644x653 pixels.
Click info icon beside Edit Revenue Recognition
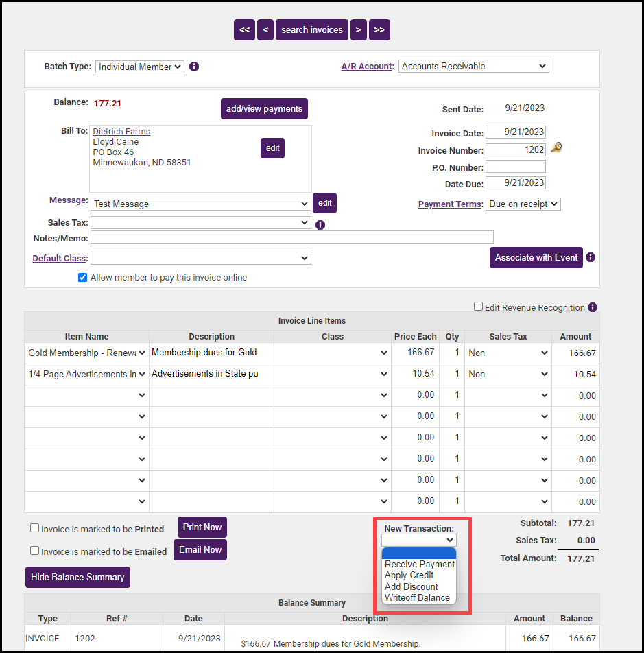coord(593,307)
